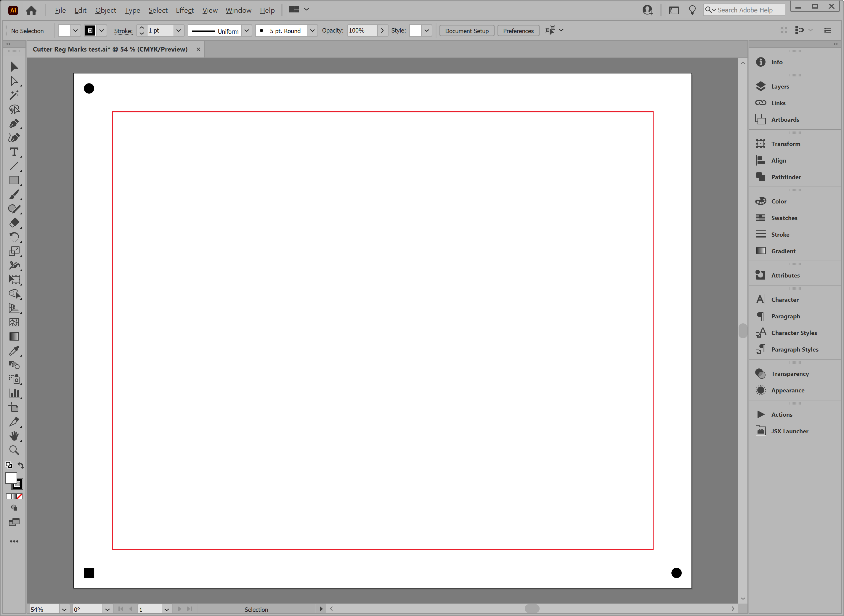Screen dimensions: 844x616
Task: Change screen mode button
Action: click(x=14, y=522)
